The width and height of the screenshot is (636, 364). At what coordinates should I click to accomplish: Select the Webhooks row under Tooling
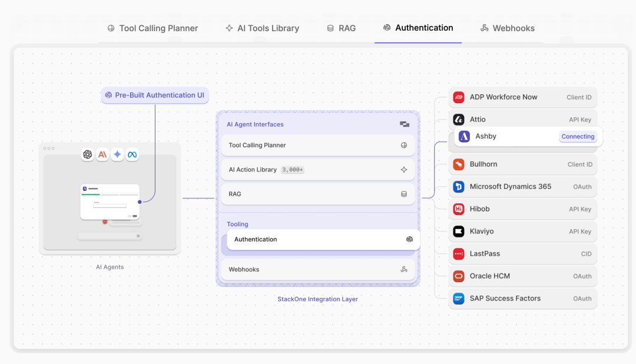tap(318, 269)
